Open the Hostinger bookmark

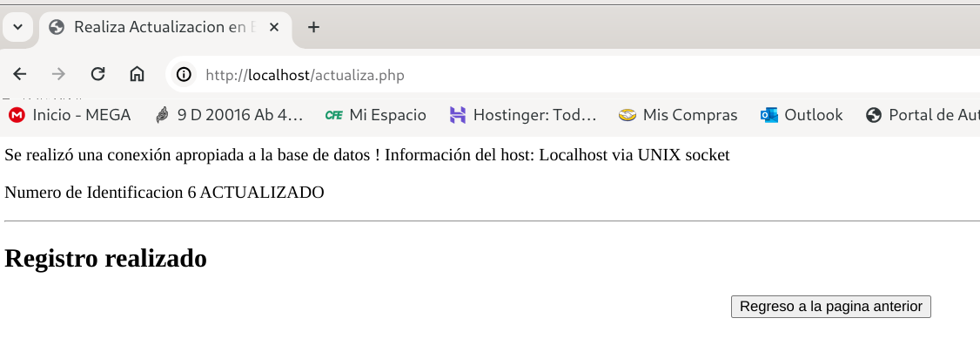pyautogui.click(x=523, y=115)
